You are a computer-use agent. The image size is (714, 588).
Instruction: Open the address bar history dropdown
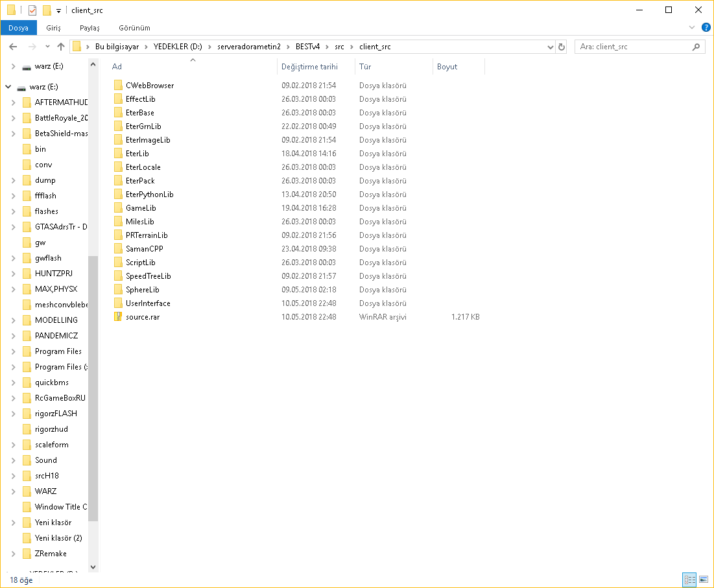click(x=550, y=47)
